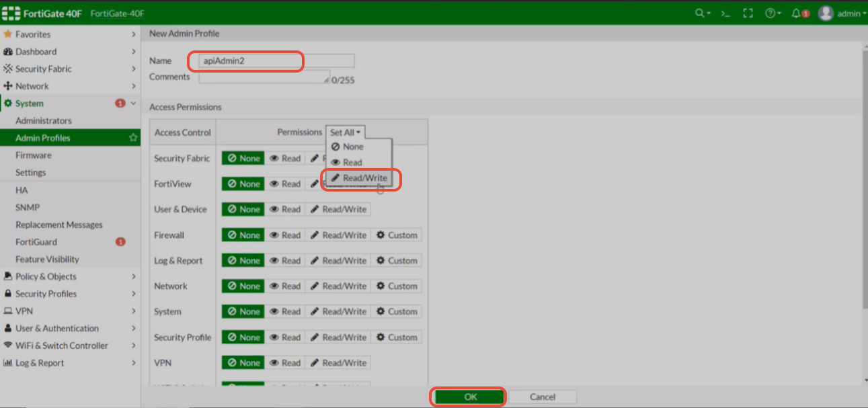Collapse the System sidebar menu

point(70,104)
